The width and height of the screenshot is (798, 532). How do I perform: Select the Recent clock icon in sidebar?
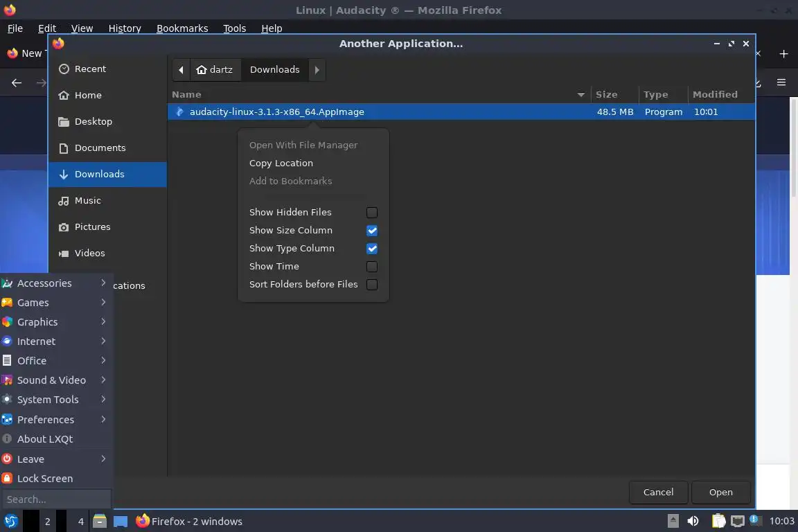coord(64,69)
